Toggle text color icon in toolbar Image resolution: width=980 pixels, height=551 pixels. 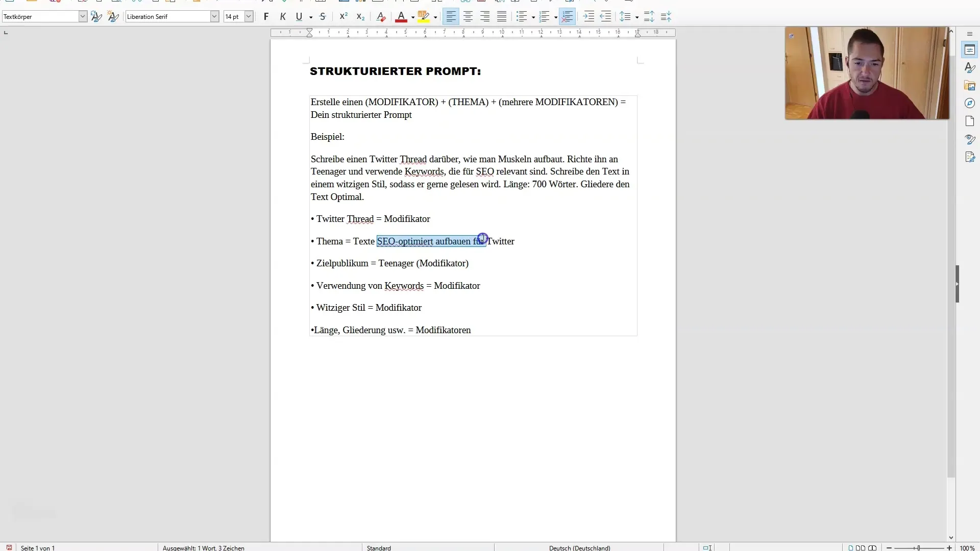tap(401, 17)
